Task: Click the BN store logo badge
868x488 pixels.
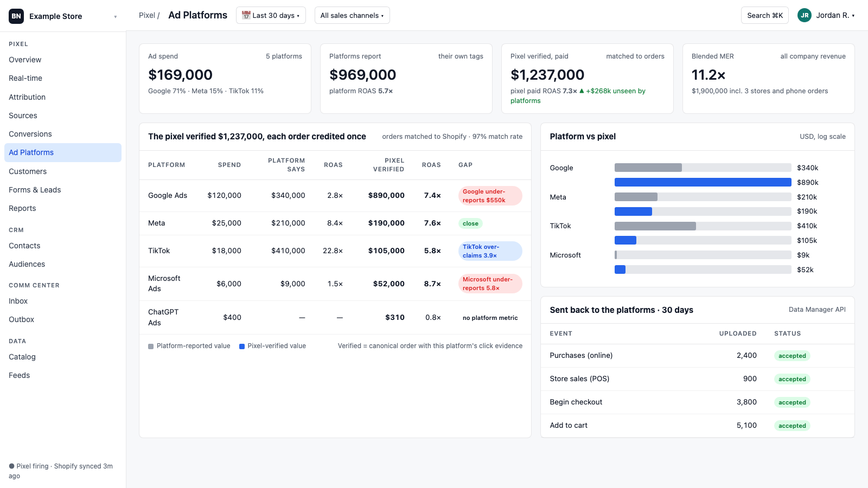Action: click(x=16, y=16)
